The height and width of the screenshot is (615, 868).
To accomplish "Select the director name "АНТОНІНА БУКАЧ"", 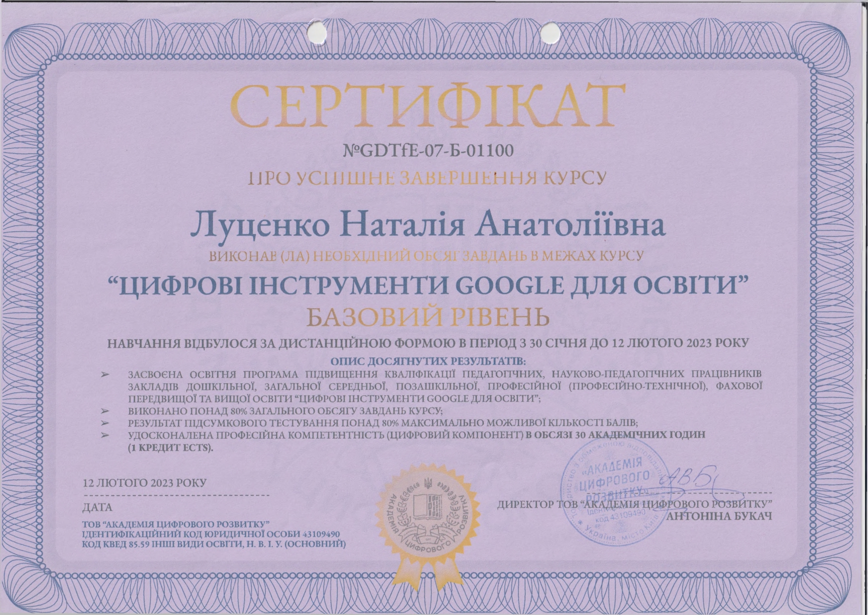I will [719, 517].
